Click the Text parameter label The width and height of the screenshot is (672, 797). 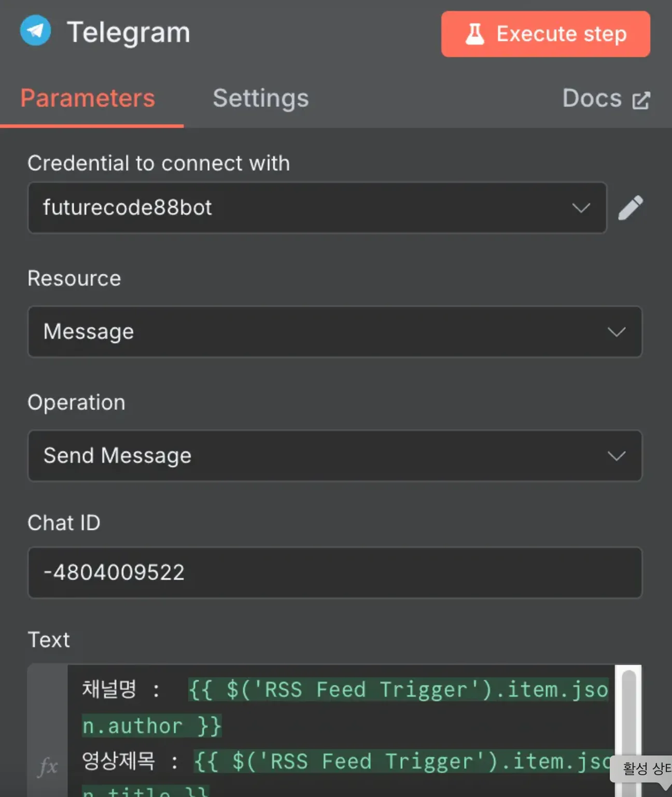(49, 640)
